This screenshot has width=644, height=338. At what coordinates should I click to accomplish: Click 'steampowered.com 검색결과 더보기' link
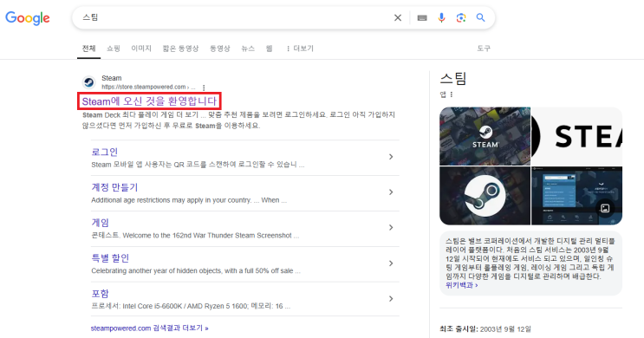point(149,328)
